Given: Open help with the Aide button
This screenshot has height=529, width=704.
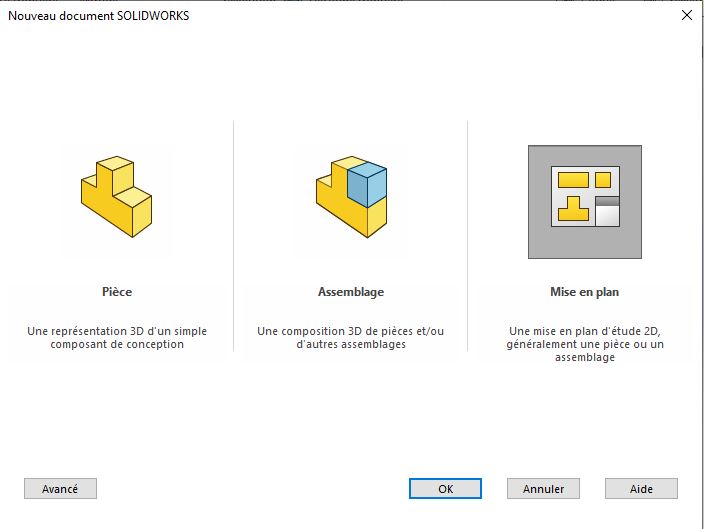Looking at the screenshot, I should 641,489.
